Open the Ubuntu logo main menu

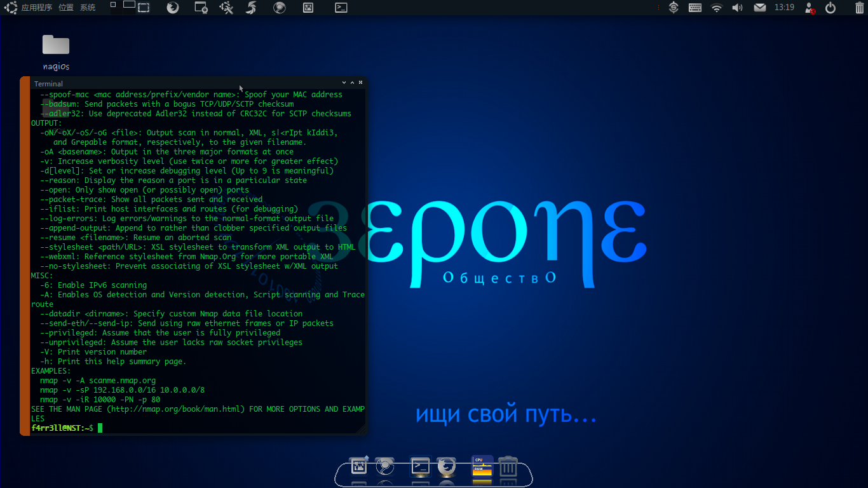coord(11,8)
